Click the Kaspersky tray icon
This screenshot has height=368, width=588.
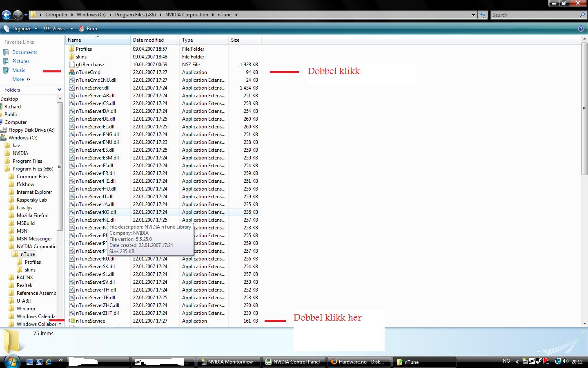546,361
